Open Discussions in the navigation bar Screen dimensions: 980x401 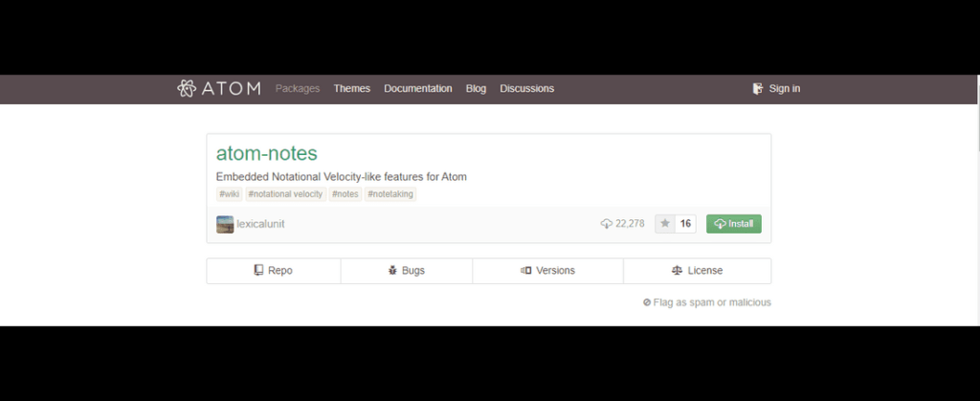tap(526, 89)
